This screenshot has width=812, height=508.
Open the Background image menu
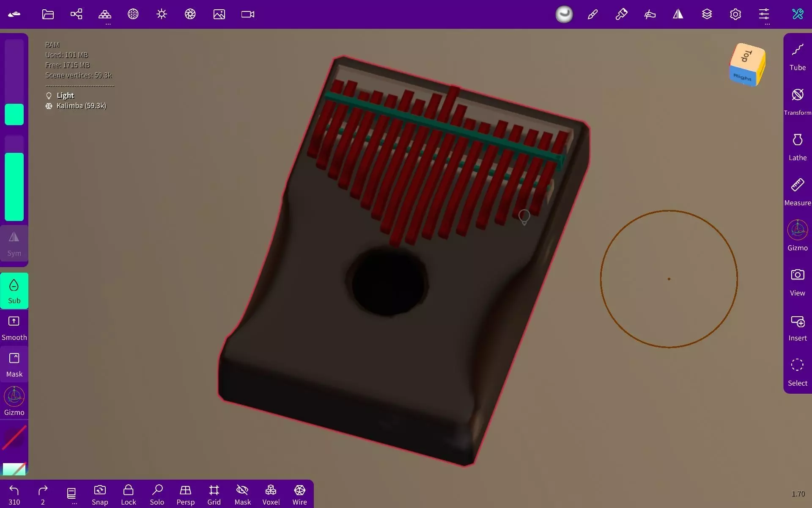(219, 14)
